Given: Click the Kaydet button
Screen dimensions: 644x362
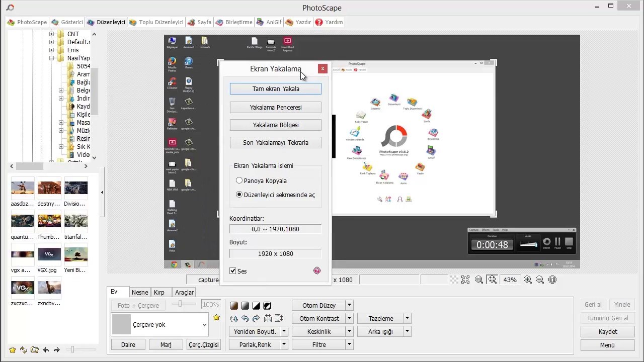Looking at the screenshot, I should [608, 331].
